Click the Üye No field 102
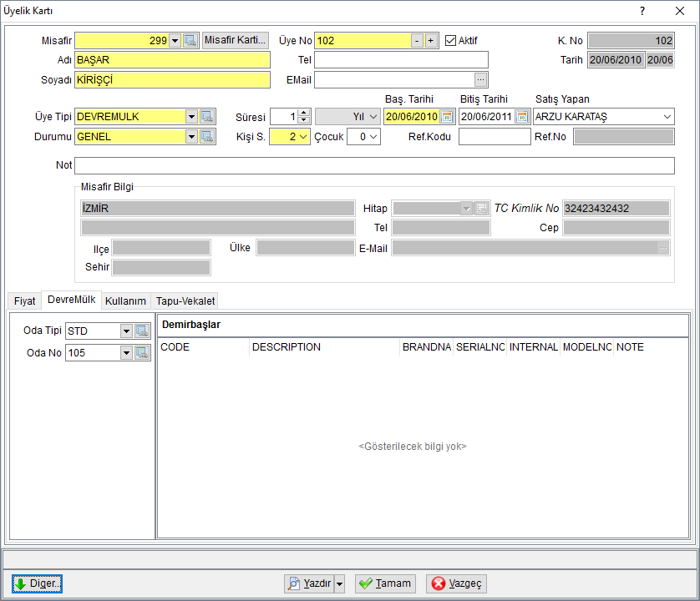This screenshot has width=700, height=601. coord(363,41)
